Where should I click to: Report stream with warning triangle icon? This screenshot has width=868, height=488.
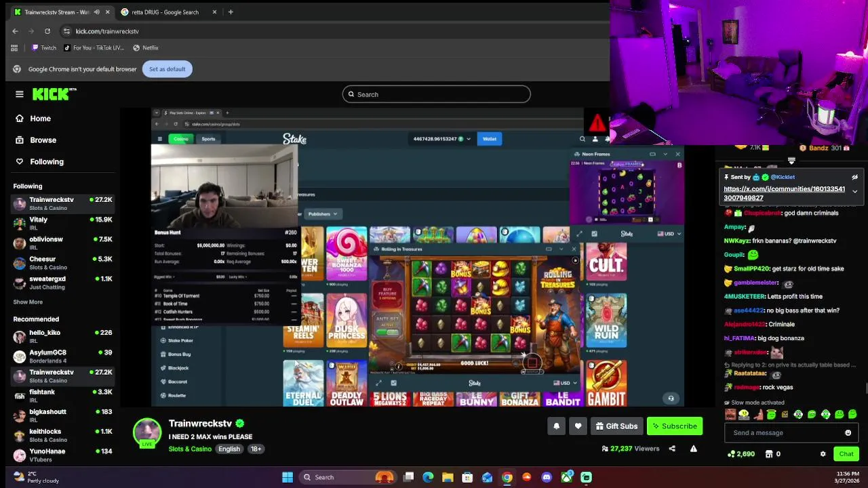tap(693, 449)
